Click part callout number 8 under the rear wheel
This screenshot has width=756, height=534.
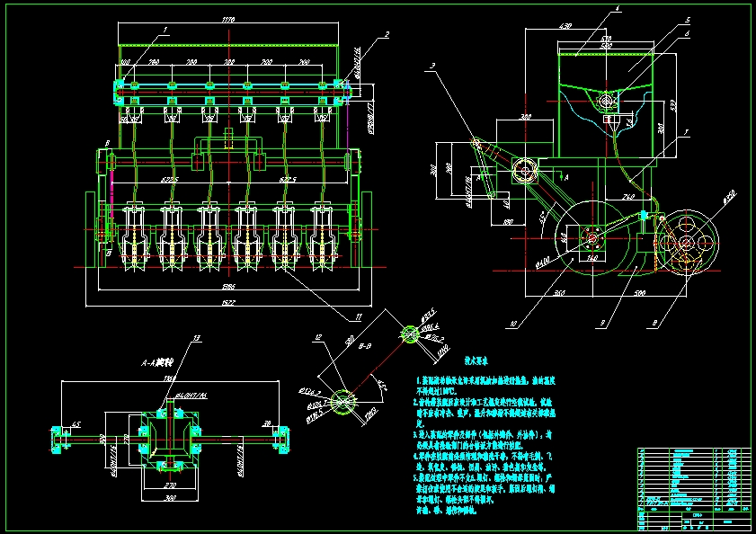coord(654,324)
